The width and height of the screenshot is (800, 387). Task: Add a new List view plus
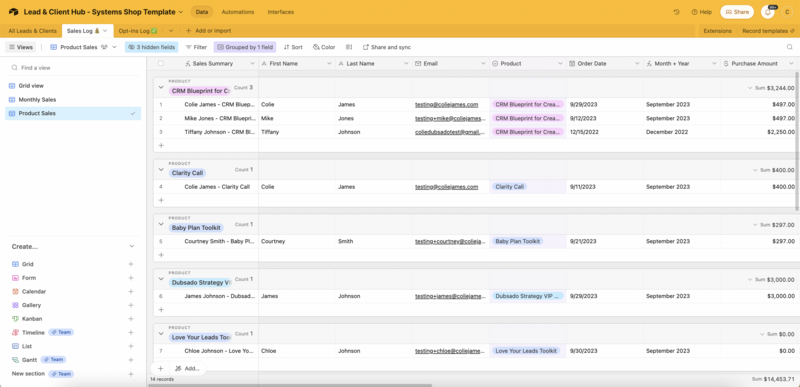(x=131, y=346)
